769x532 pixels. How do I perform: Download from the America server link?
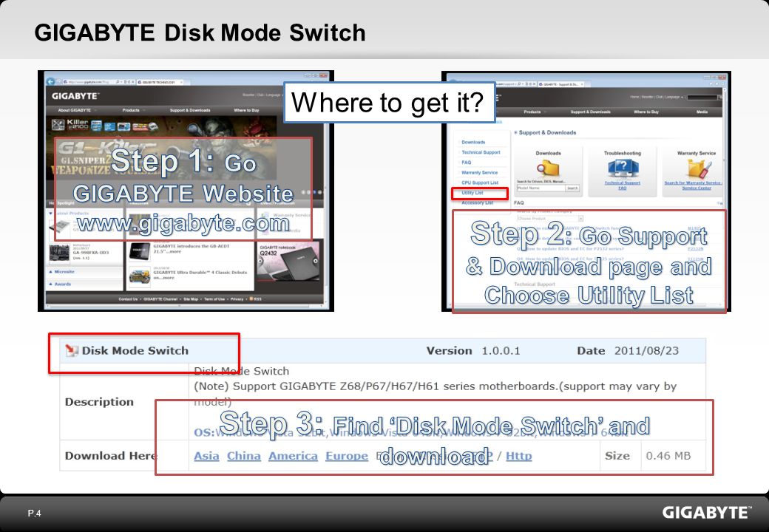[x=294, y=456]
